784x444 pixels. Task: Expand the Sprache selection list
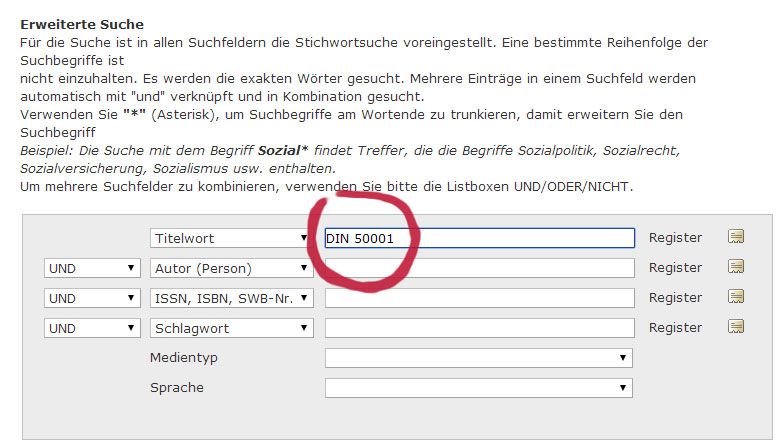(x=478, y=388)
